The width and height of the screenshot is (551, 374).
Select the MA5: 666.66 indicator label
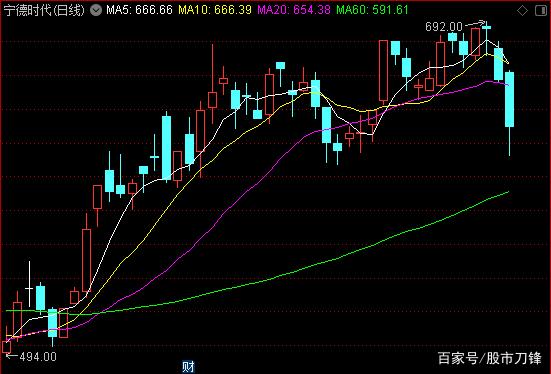point(140,10)
